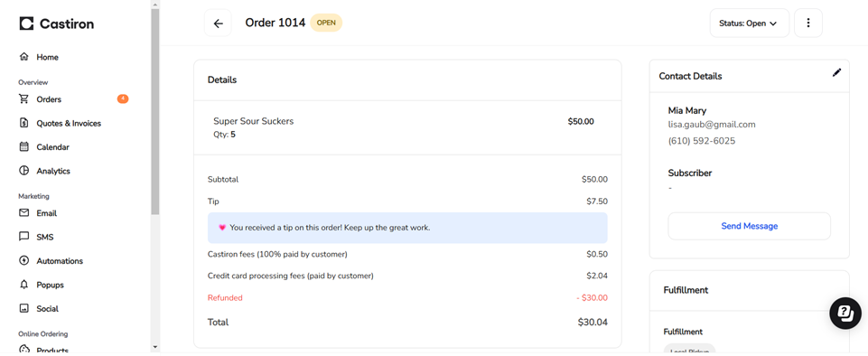Click the back arrow button
The height and width of the screenshot is (356, 868).
218,23
